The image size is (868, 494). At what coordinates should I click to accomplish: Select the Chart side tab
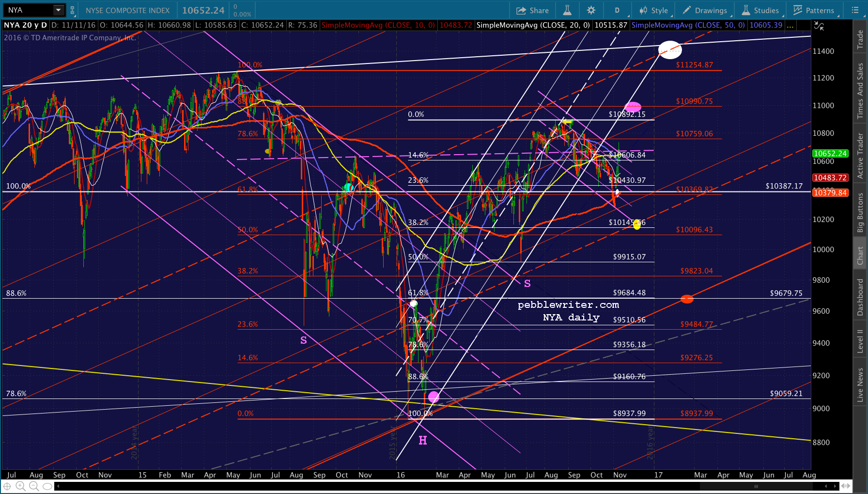click(860, 255)
